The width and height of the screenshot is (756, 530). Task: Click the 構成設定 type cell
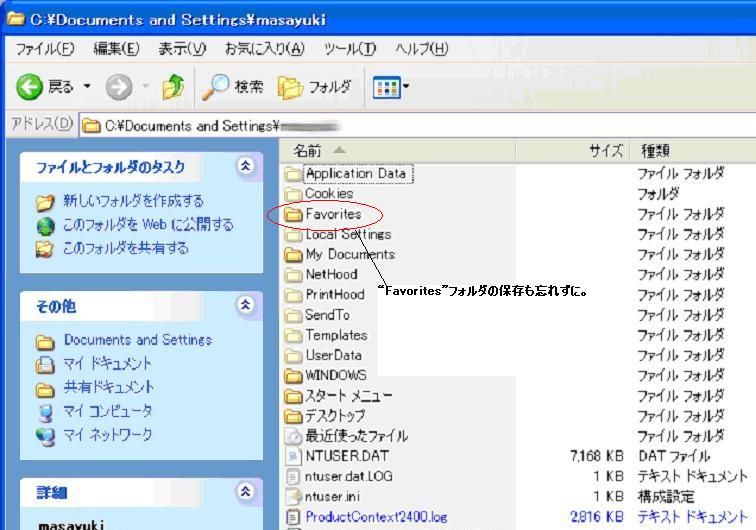(x=666, y=497)
